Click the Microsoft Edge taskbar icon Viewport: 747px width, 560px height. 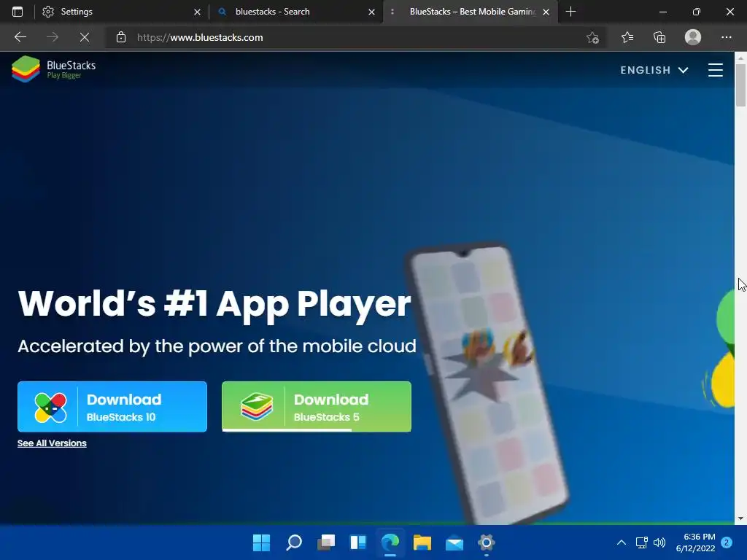click(390, 542)
